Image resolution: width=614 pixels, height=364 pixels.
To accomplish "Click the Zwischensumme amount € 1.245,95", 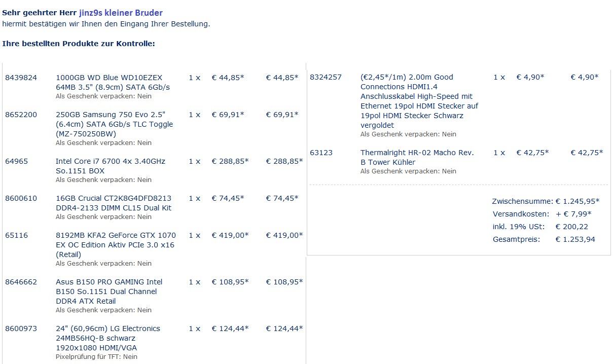I will (577, 201).
